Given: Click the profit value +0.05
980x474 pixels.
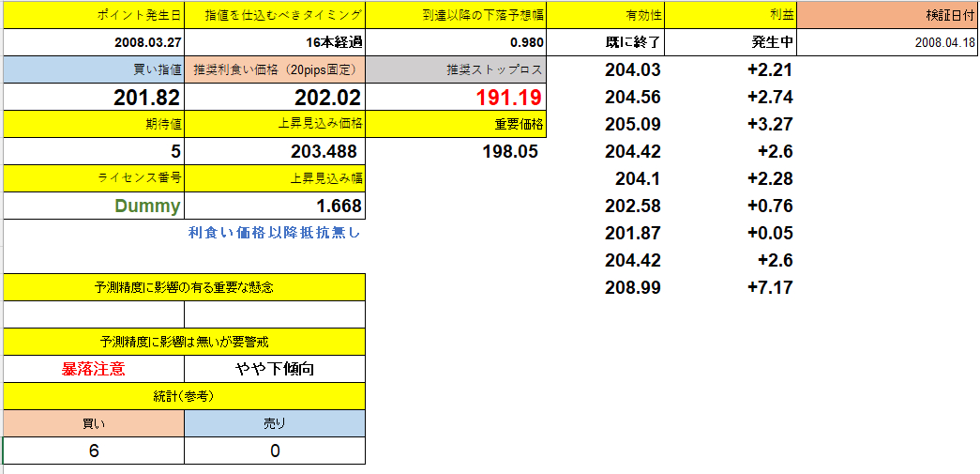Looking at the screenshot, I should [770, 234].
